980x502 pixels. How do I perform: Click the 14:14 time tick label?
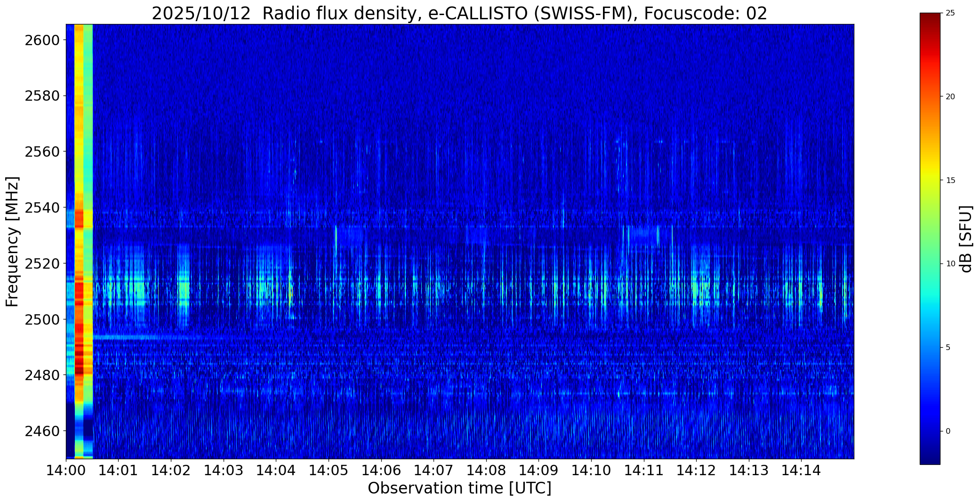point(802,470)
